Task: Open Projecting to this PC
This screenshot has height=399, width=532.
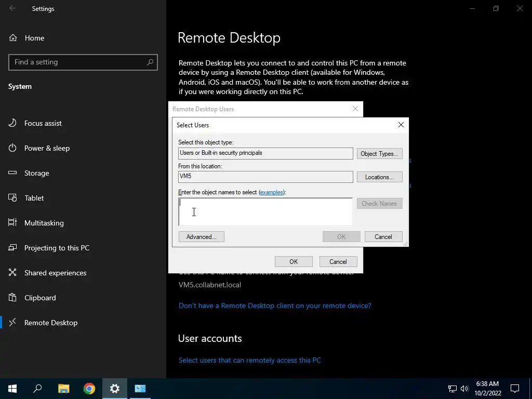Action: click(x=57, y=248)
